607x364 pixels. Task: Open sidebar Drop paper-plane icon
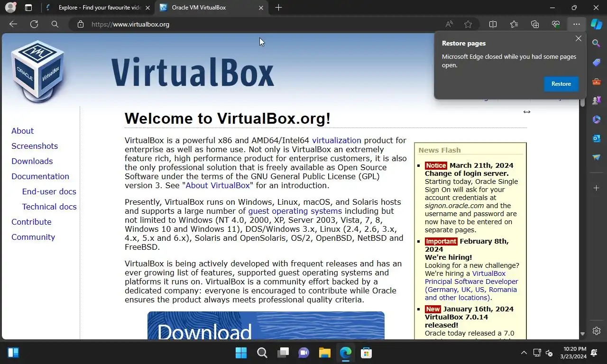coord(597,157)
